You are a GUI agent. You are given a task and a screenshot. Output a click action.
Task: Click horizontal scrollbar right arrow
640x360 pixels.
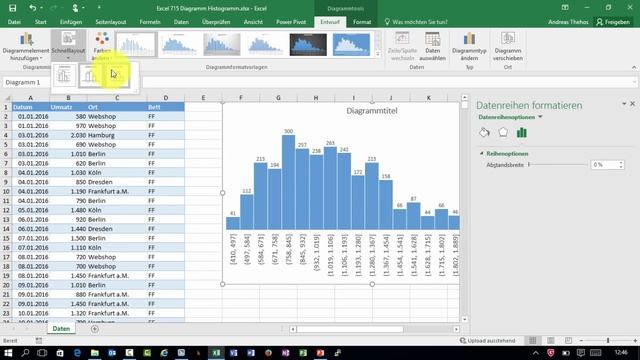pos(456,329)
